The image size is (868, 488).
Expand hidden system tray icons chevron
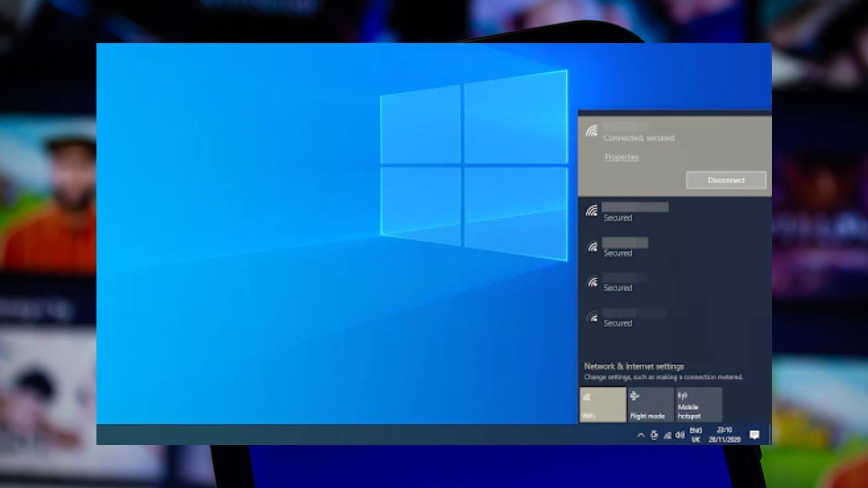[x=641, y=435]
